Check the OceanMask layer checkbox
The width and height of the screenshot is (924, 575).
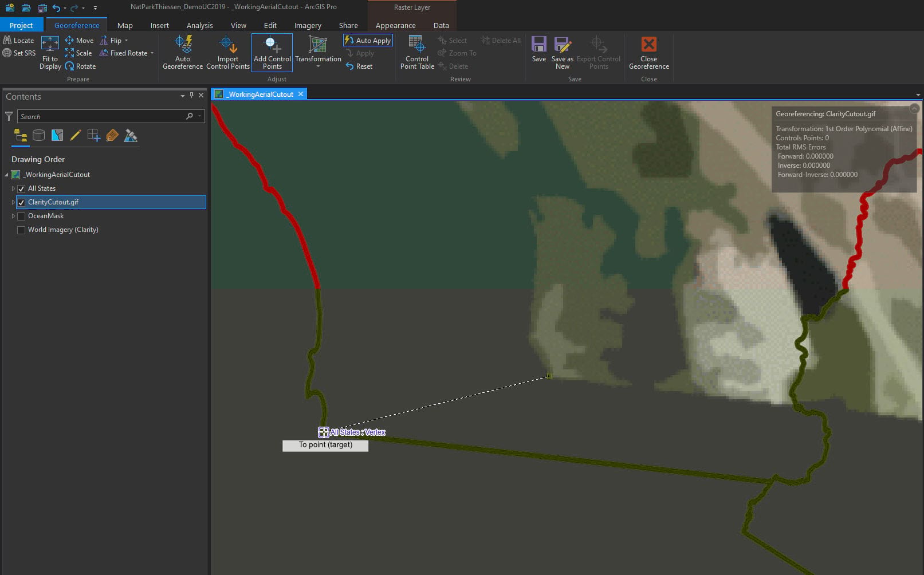(x=21, y=216)
